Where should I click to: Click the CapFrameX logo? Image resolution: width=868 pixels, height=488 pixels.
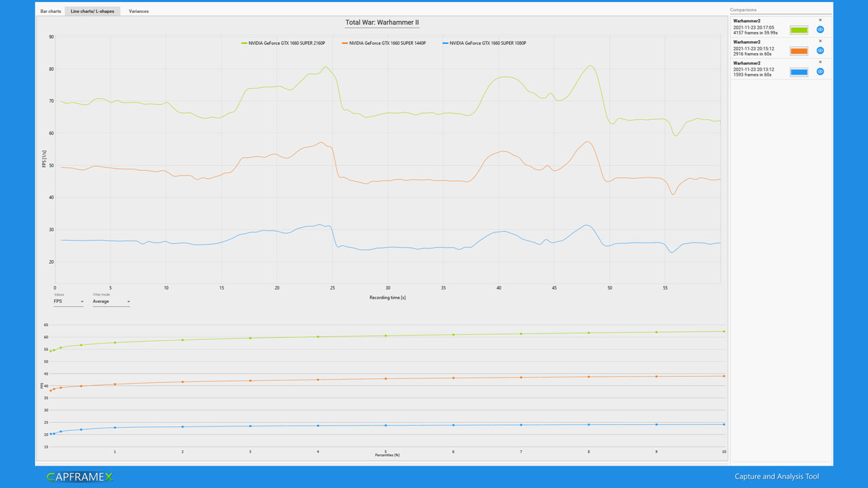(80, 477)
